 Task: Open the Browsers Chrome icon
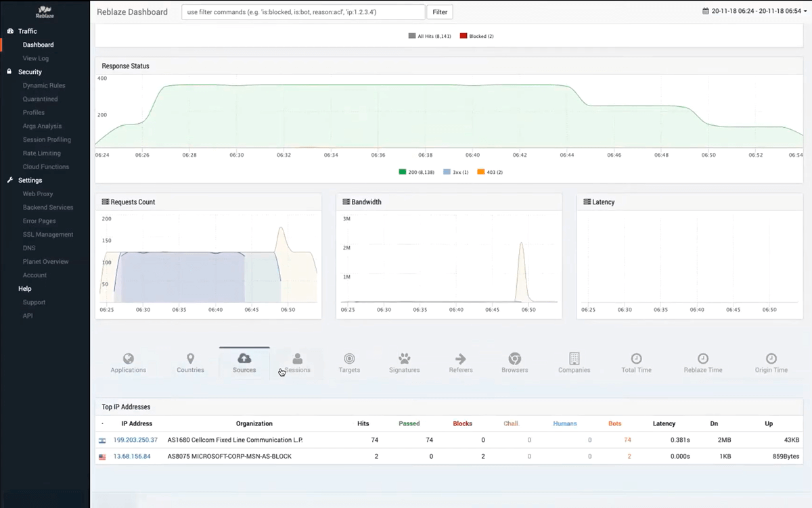coord(514,359)
